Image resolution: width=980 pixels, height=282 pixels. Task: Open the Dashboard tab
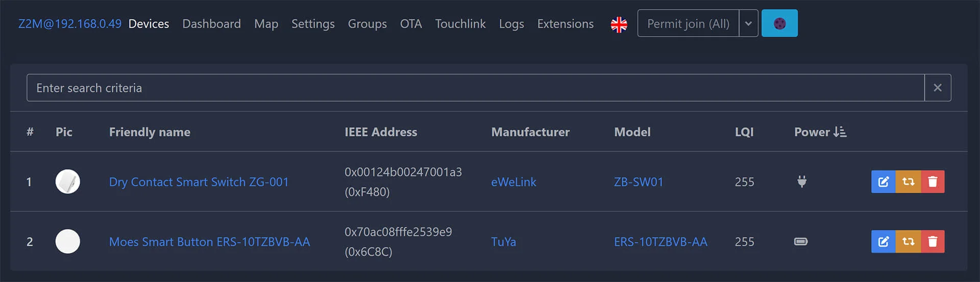coord(211,24)
